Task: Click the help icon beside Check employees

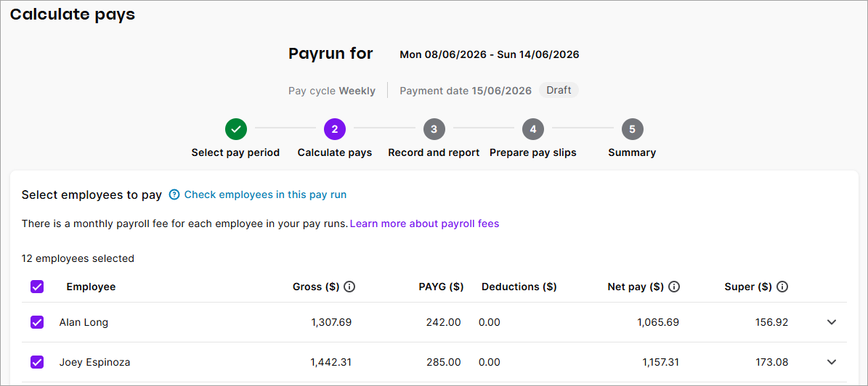Action: (x=174, y=194)
